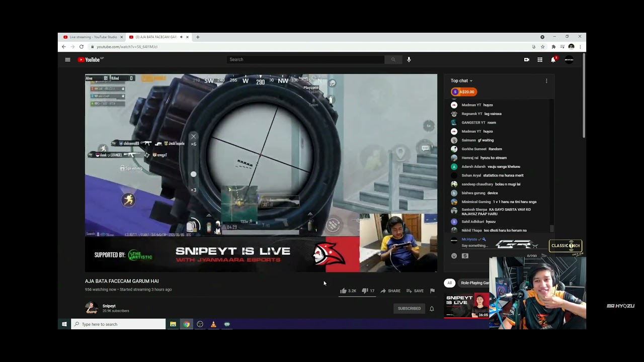
Task: Report the video with flag icon
Action: 432,291
